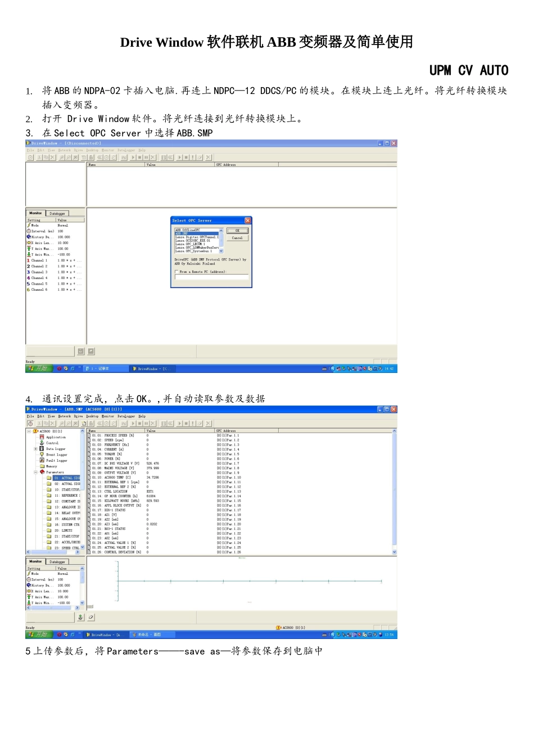This screenshot has width=534, height=756.
Task: Click the monitor stop toolbar icon, lower window
Action: [x=139, y=424]
